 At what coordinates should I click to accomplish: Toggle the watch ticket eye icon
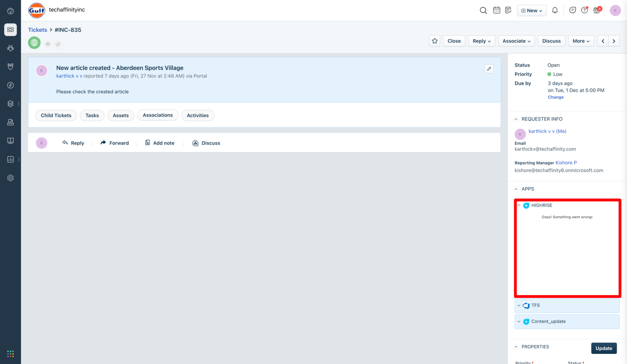[48, 44]
